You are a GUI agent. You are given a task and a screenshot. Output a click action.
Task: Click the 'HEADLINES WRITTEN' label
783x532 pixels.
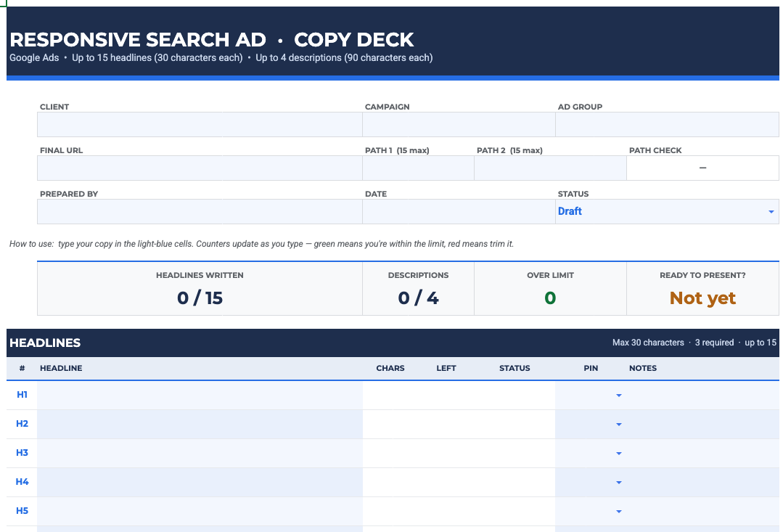(x=200, y=275)
